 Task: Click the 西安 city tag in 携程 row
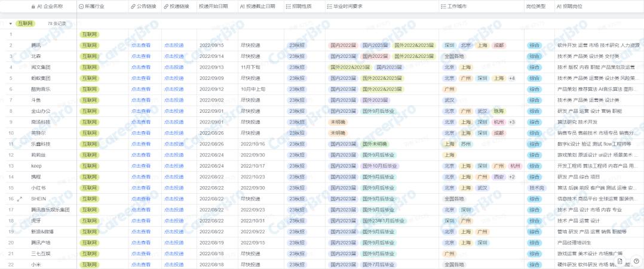[x=499, y=177]
